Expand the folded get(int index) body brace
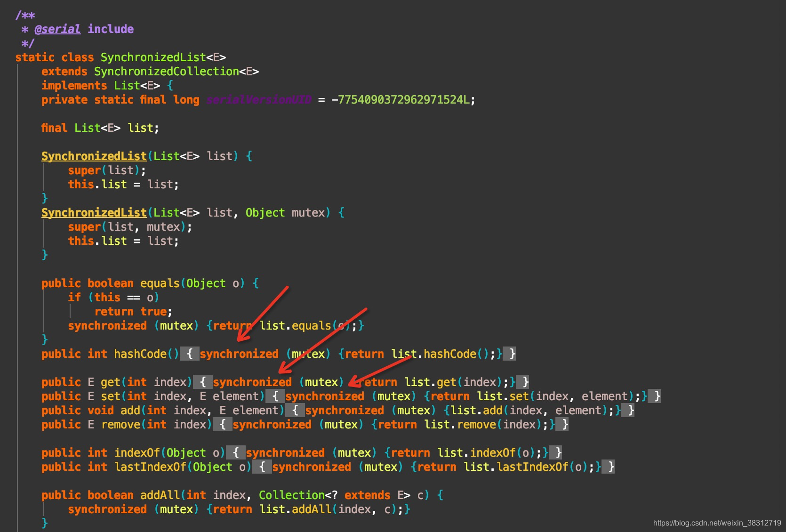Screen dimensions: 786x532 click(x=203, y=382)
